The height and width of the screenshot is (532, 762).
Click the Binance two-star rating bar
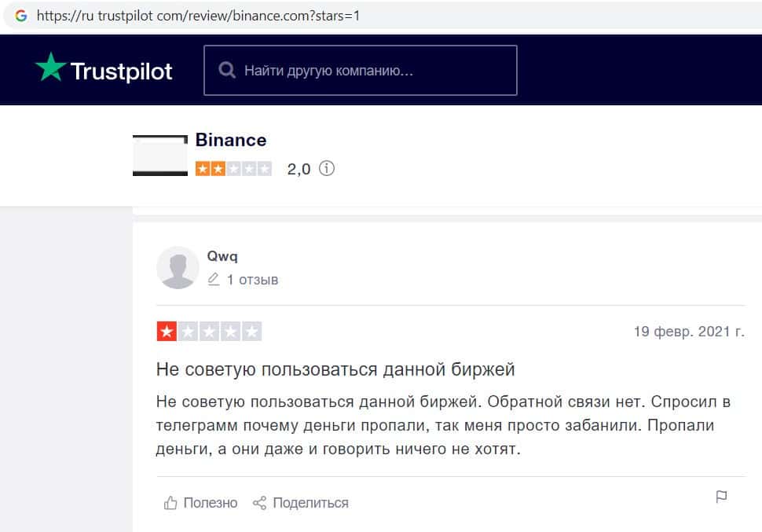click(233, 168)
